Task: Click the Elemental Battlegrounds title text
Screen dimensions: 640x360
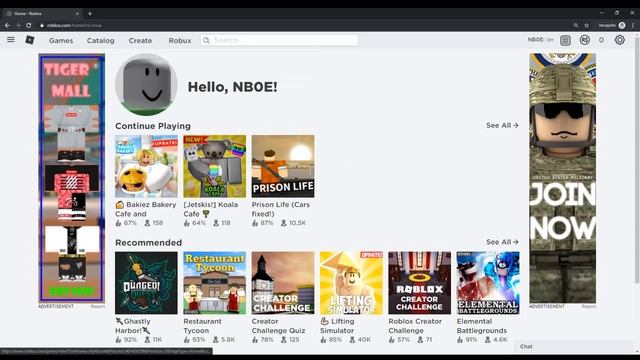Action: (x=482, y=326)
